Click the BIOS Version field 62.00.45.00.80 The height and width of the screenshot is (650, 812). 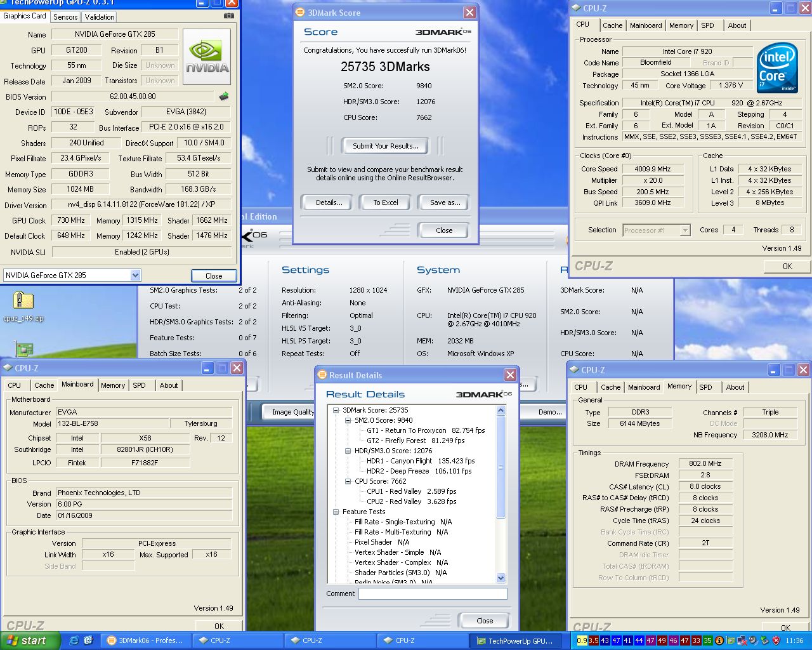pos(133,96)
